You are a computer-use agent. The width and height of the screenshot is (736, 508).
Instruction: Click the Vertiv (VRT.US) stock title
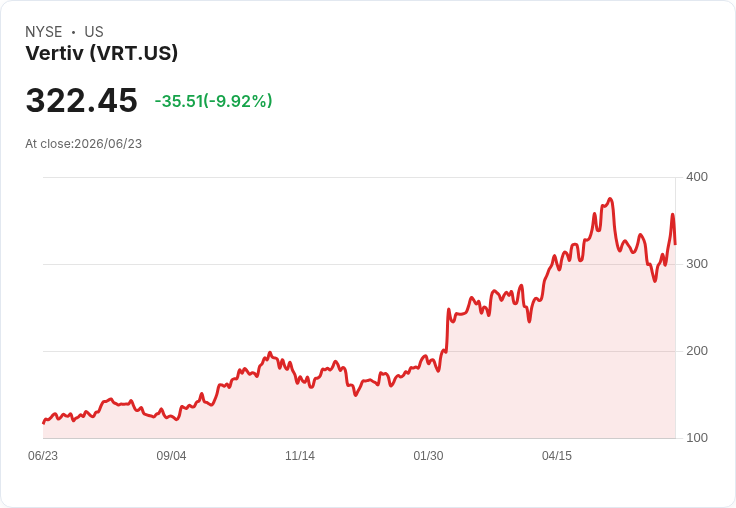click(x=101, y=53)
